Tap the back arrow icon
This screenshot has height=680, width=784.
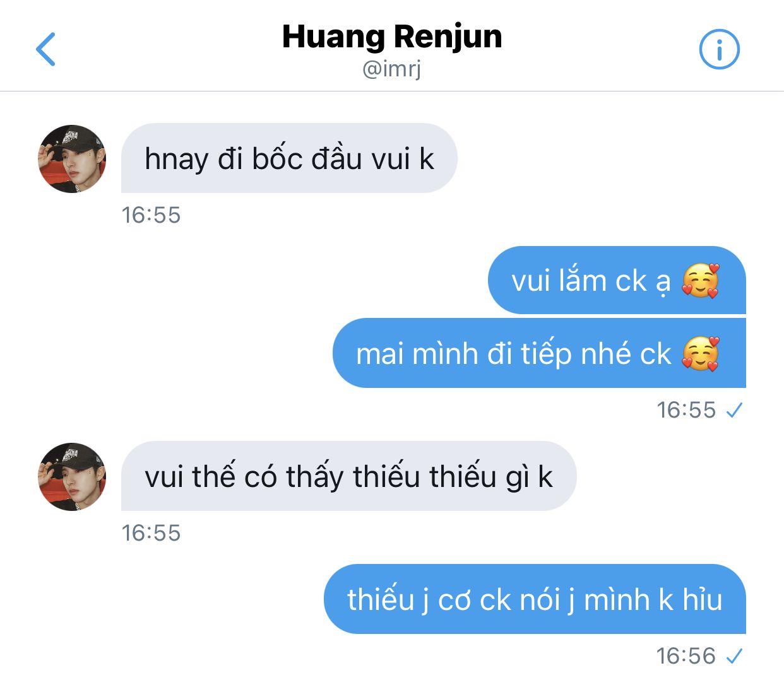46,49
